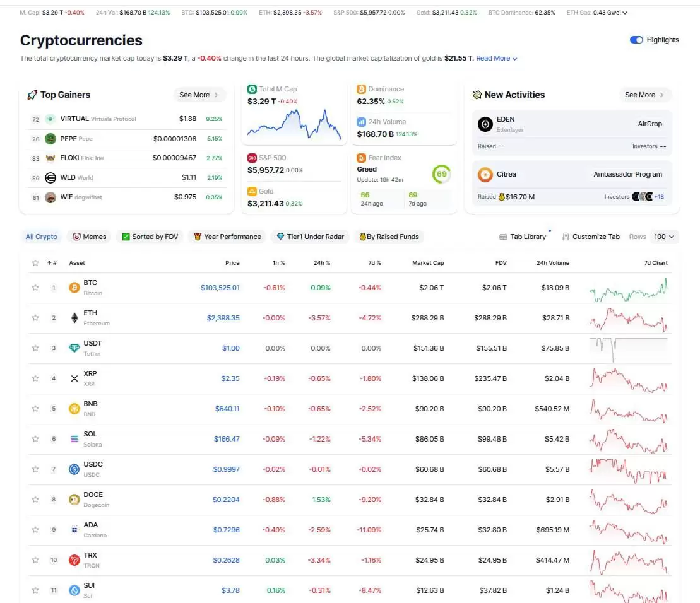Screen dimensions: 700x603
Task: Star BTC to add to favorites
Action: pyautogui.click(x=35, y=288)
